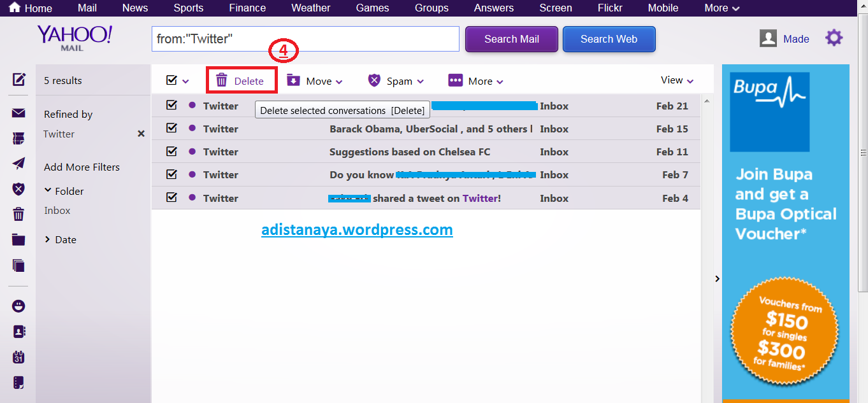Click the Spam shield toolbar icon
The width and height of the screenshot is (868, 403).
point(374,80)
